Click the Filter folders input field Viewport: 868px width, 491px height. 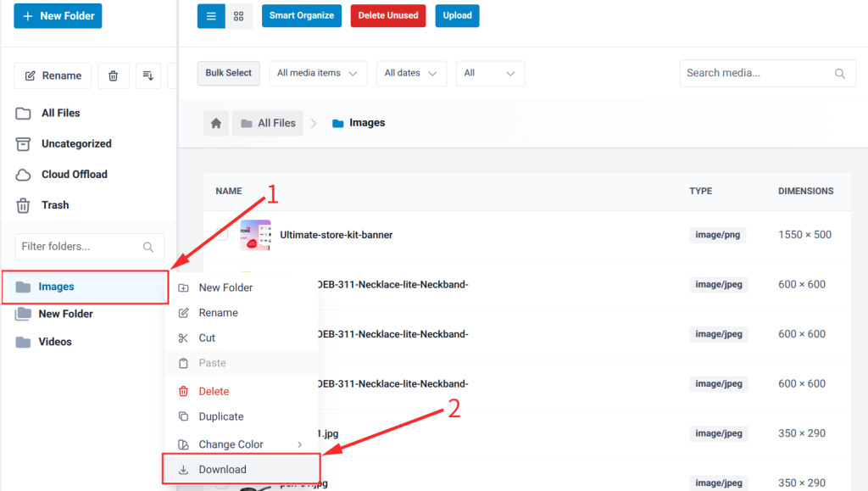point(80,247)
